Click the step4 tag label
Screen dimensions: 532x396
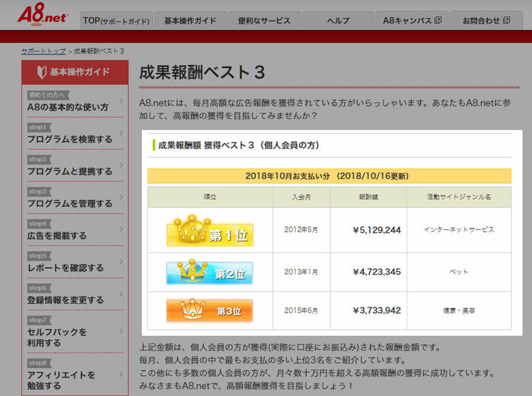39,224
